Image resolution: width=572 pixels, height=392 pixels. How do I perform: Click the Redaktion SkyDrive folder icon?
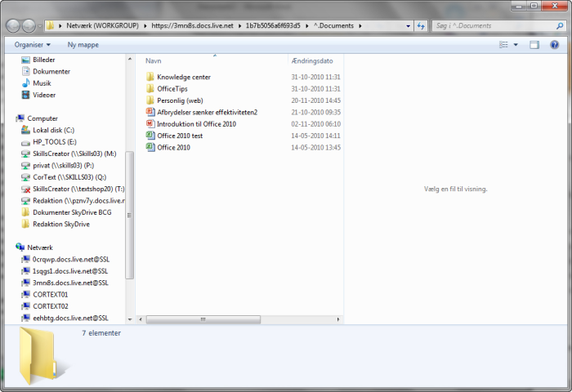click(25, 225)
